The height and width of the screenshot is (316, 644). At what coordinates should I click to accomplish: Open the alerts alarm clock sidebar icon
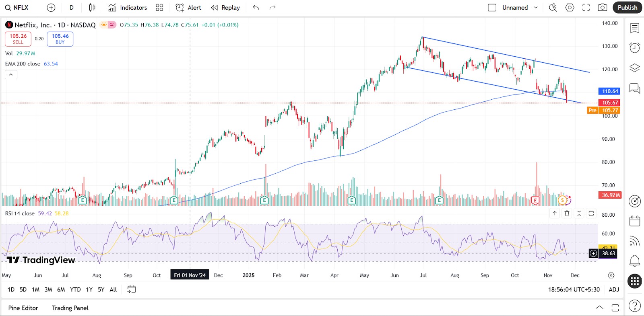(635, 48)
